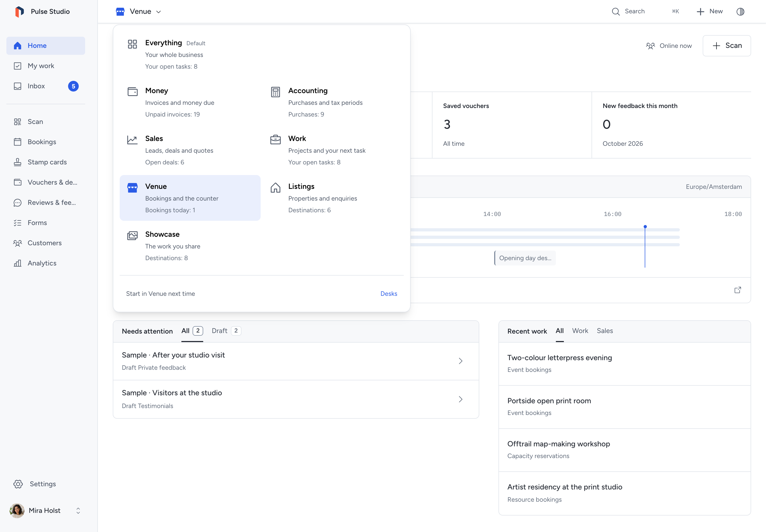This screenshot has width=766, height=532.
Task: Select Listings desk option
Action: tap(333, 198)
